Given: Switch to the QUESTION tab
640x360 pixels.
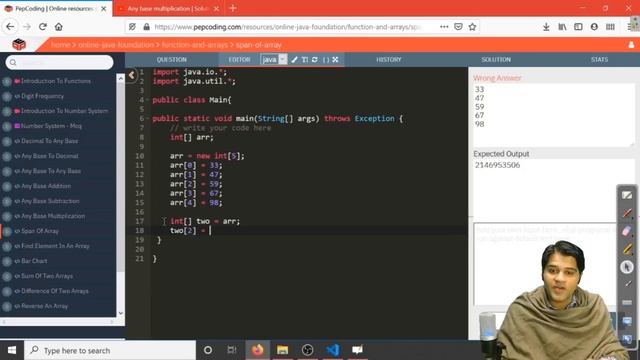Looking at the screenshot, I should point(171,60).
